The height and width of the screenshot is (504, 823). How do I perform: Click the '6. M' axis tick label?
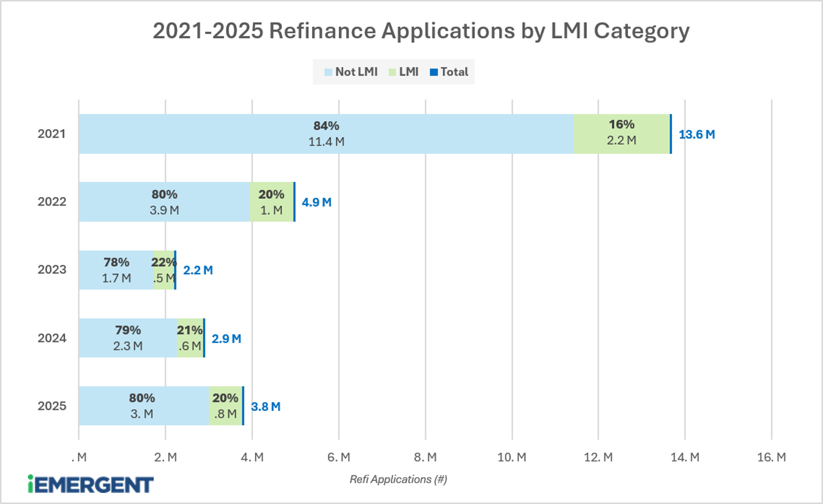[339, 457]
